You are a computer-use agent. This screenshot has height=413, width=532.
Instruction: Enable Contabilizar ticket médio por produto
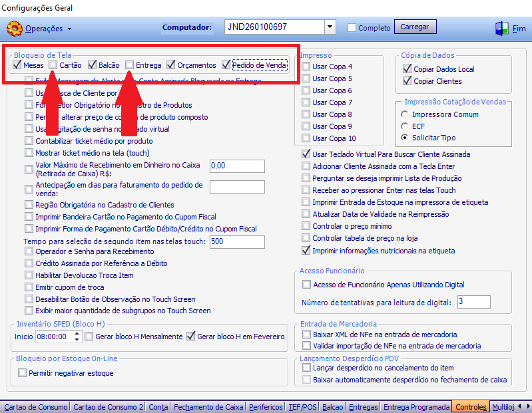pos(29,141)
